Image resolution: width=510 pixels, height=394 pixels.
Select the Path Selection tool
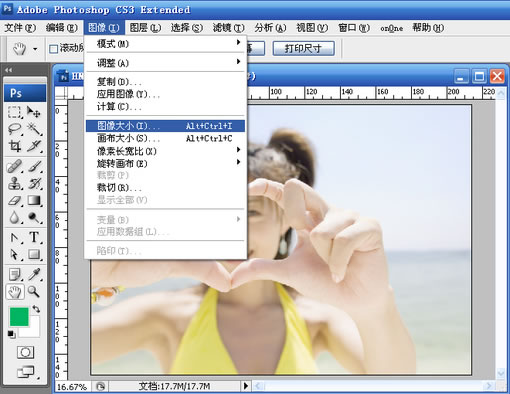coord(15,254)
